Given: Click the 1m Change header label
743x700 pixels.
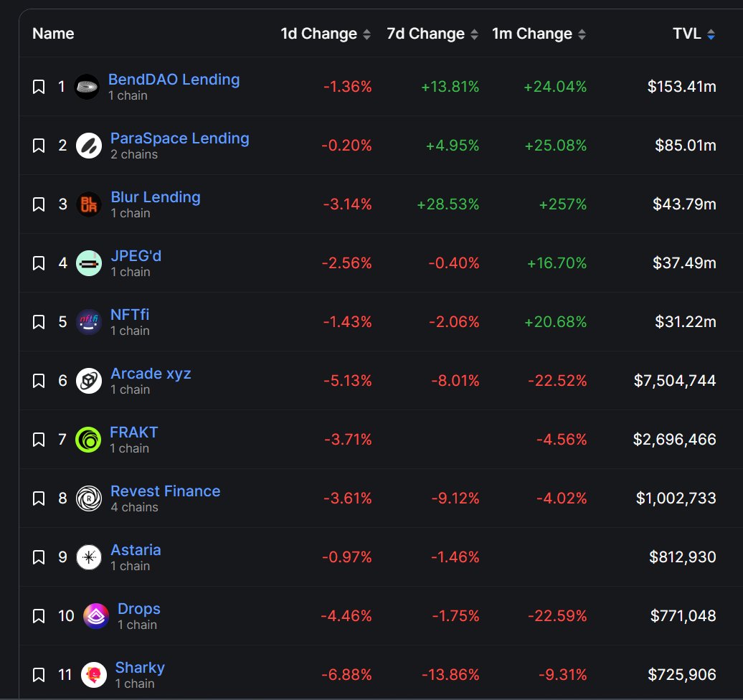Looking at the screenshot, I should tap(532, 34).
